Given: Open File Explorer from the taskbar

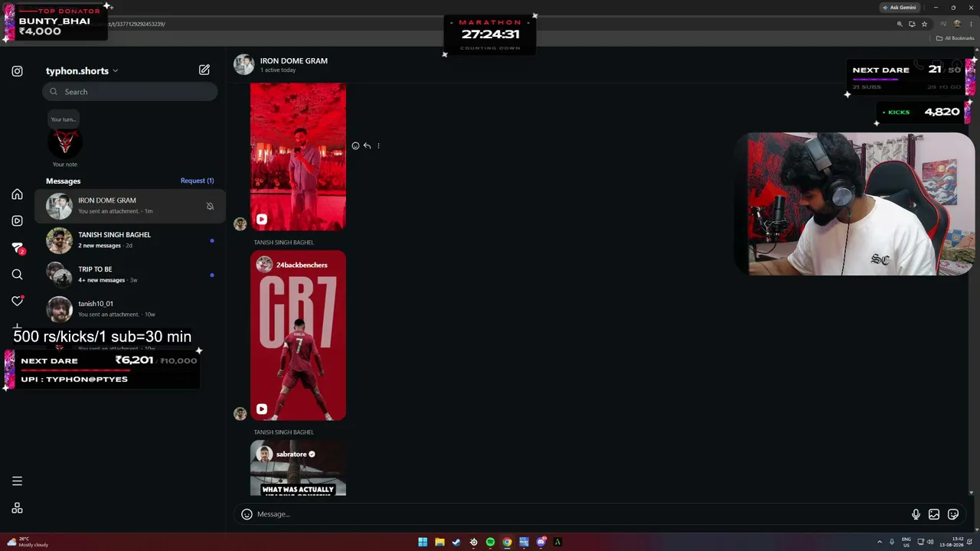Looking at the screenshot, I should pyautogui.click(x=439, y=543).
